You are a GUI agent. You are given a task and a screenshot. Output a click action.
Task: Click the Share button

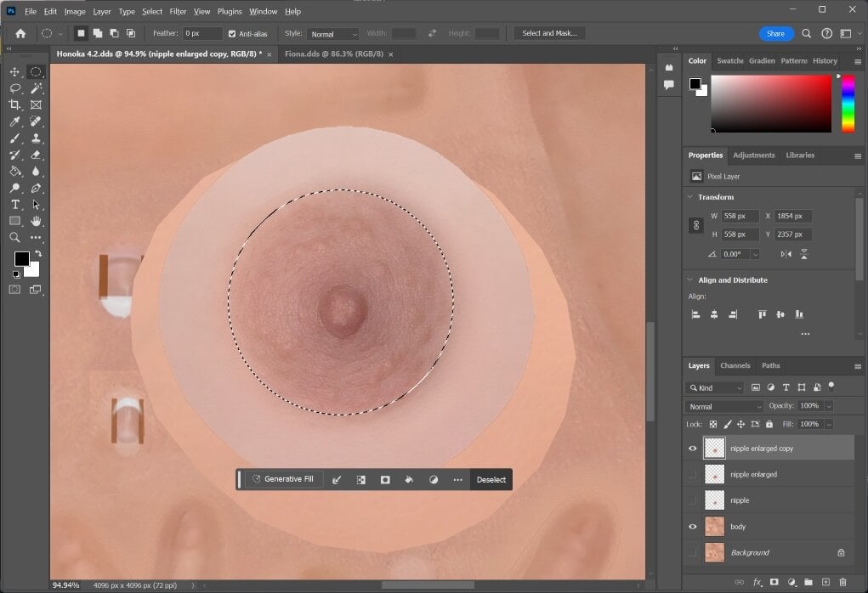click(x=775, y=34)
